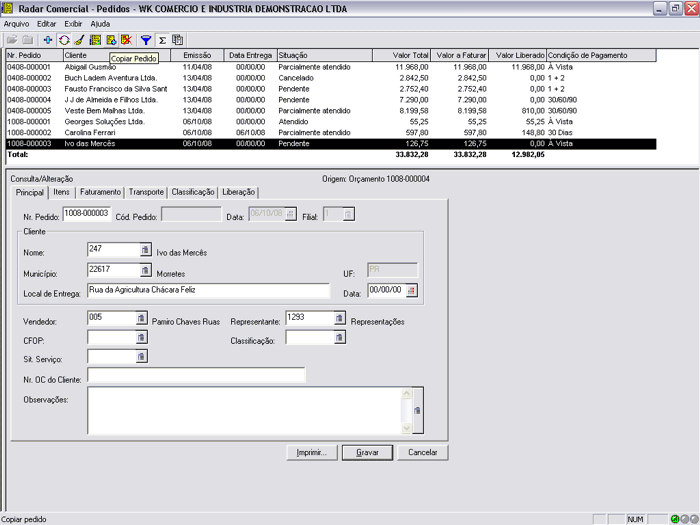Open lookup icon beside Município field
This screenshot has width=700, height=525.
pyautogui.click(x=144, y=270)
